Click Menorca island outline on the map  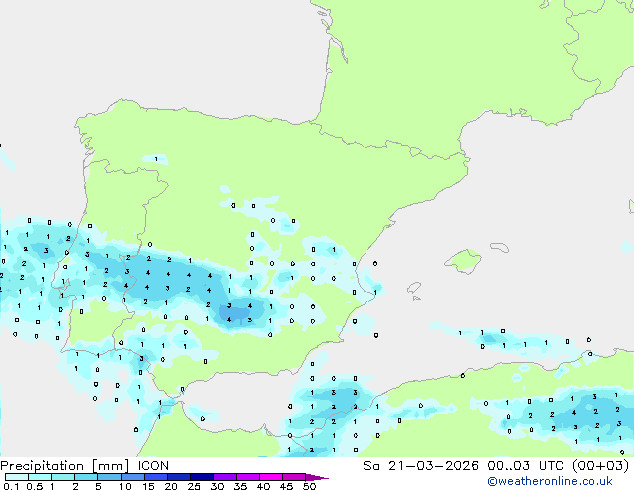click(499, 247)
